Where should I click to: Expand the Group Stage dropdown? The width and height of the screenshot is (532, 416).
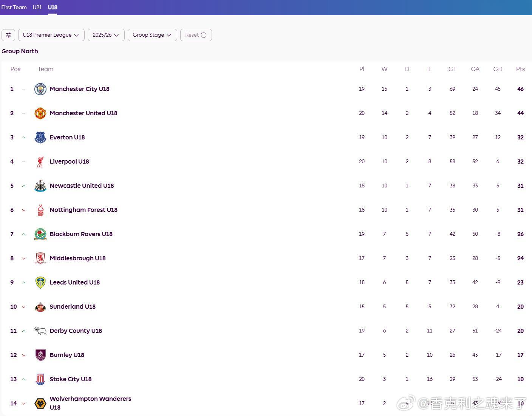[x=152, y=35]
